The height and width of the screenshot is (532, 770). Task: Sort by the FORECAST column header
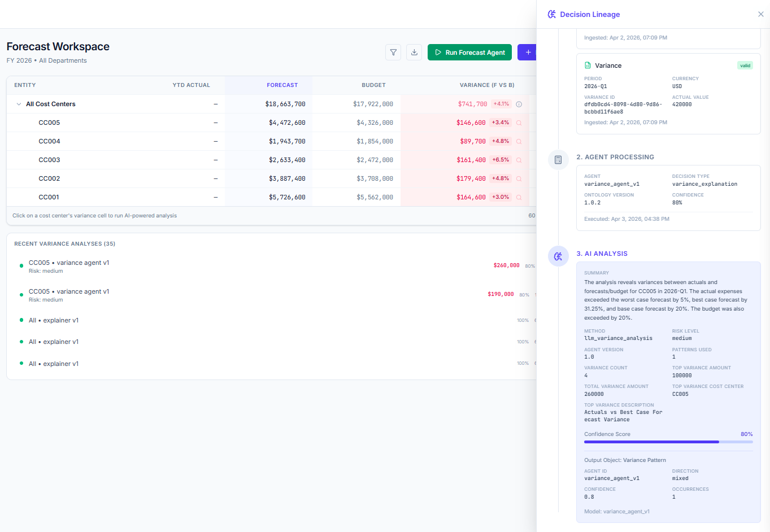click(x=282, y=85)
